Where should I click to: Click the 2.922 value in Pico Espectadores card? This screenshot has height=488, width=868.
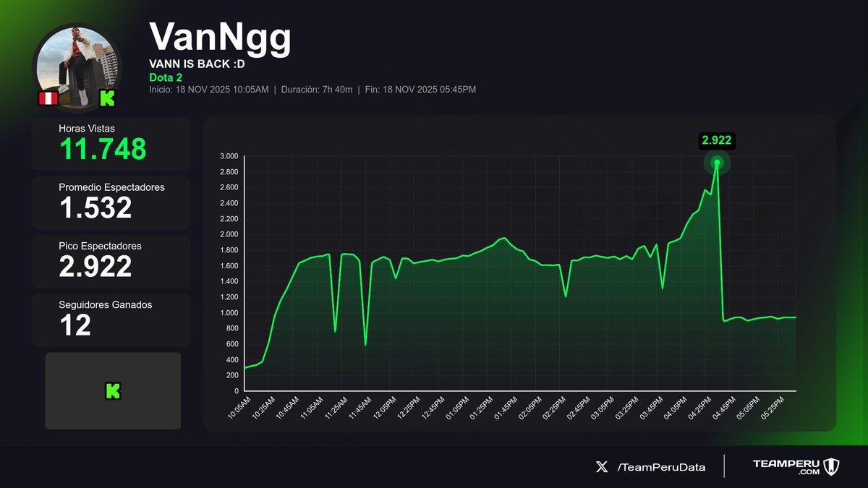click(x=95, y=267)
